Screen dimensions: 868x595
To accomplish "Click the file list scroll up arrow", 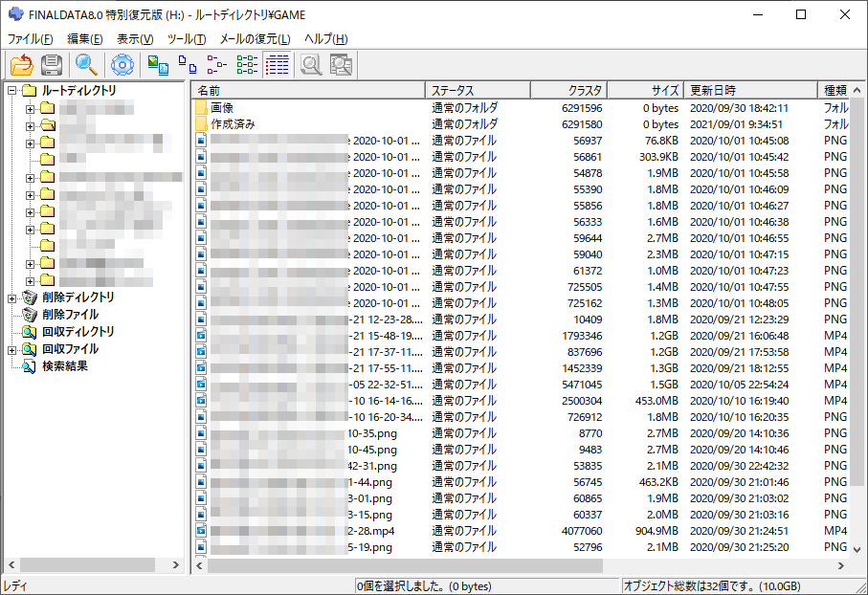I will pyautogui.click(x=857, y=90).
